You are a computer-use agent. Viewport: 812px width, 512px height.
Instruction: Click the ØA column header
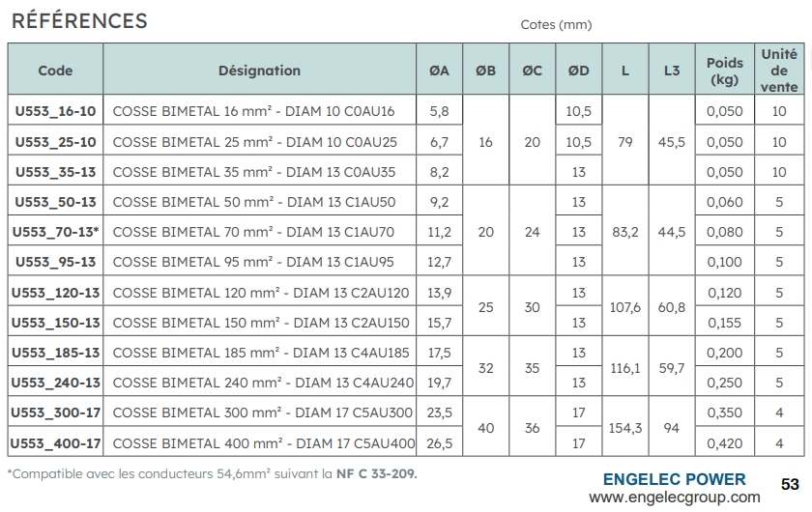[439, 70]
